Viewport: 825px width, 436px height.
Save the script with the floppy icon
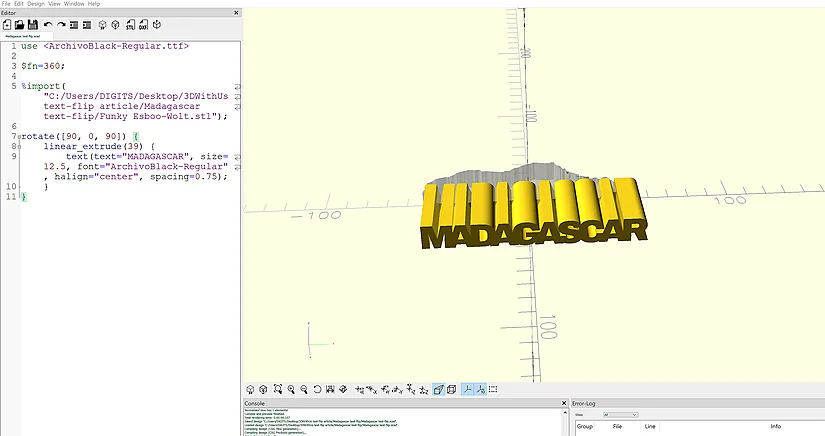pos(33,25)
